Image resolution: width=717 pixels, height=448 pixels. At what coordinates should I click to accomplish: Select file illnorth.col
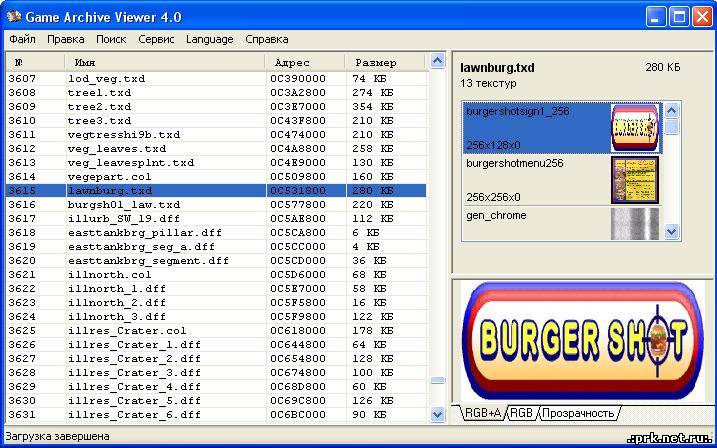tap(110, 275)
